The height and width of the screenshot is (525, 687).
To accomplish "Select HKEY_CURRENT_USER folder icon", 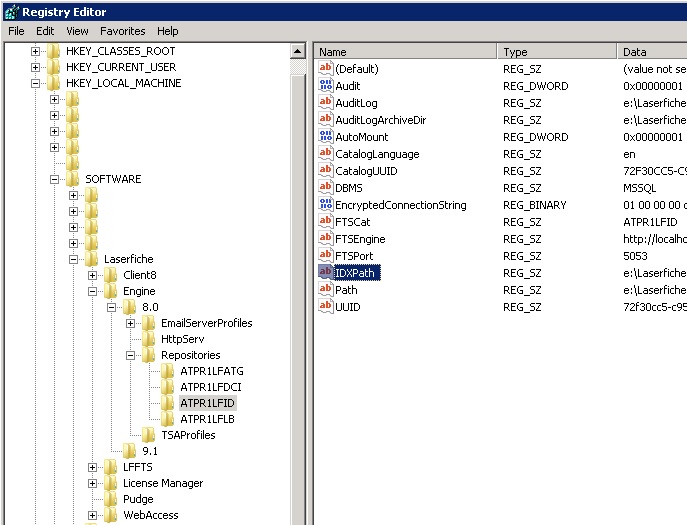I will coord(53,67).
